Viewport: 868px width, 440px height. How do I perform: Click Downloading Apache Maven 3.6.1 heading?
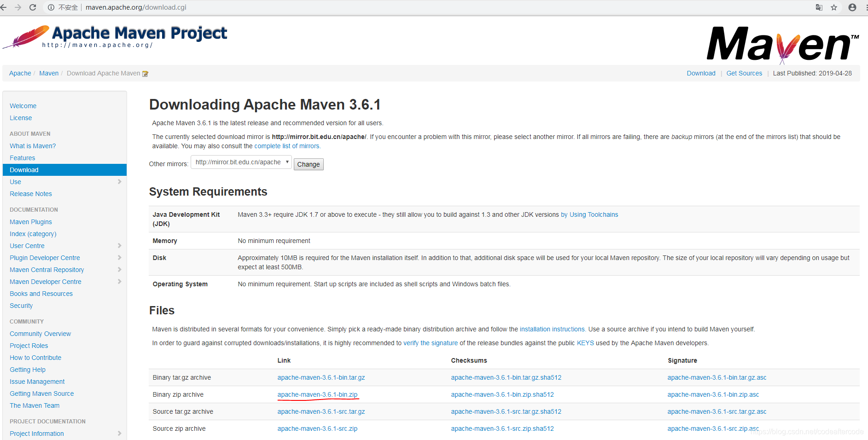click(265, 104)
